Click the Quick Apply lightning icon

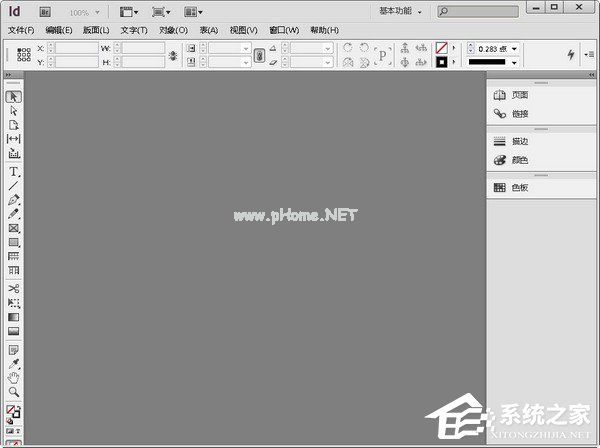coord(571,55)
